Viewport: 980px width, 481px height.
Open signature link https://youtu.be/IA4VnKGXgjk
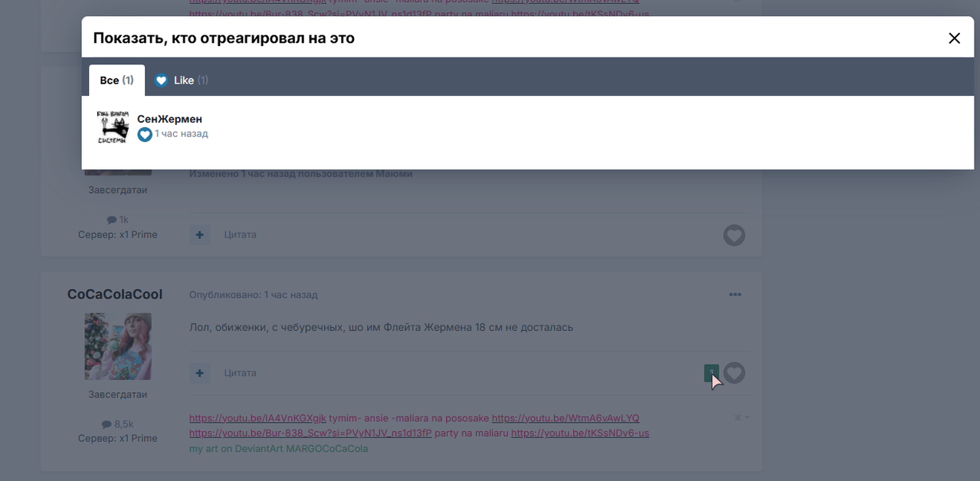coord(257,418)
